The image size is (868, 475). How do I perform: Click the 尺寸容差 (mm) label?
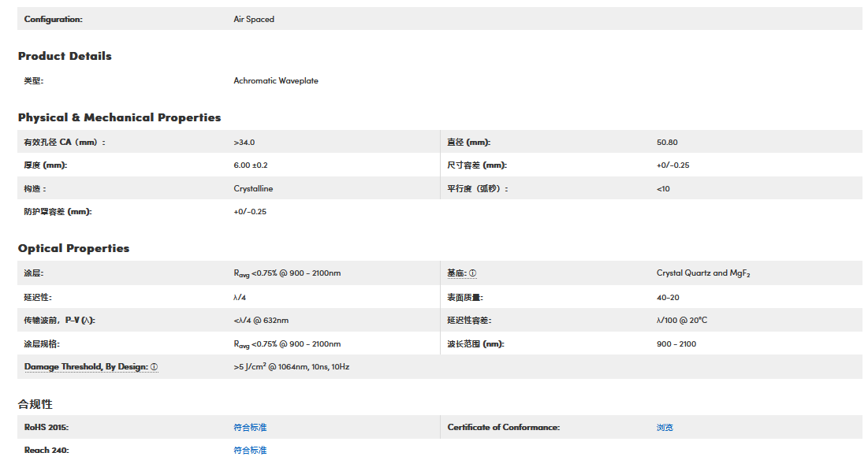tap(477, 165)
